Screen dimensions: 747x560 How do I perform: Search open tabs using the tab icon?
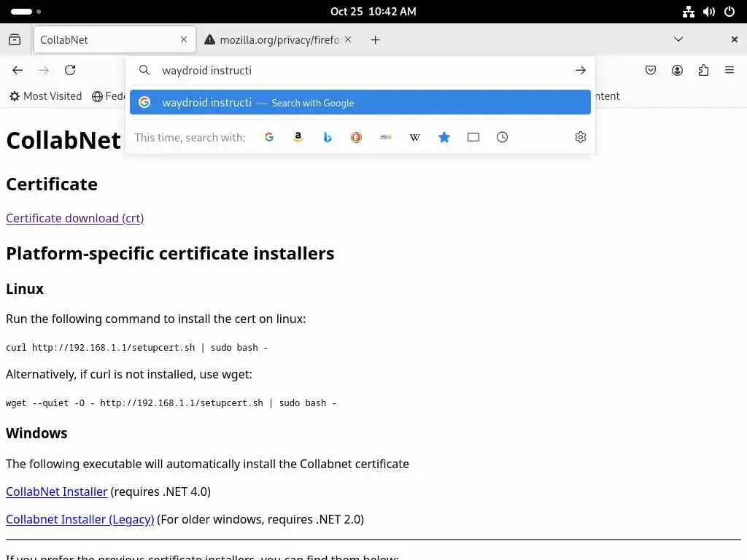tap(473, 137)
